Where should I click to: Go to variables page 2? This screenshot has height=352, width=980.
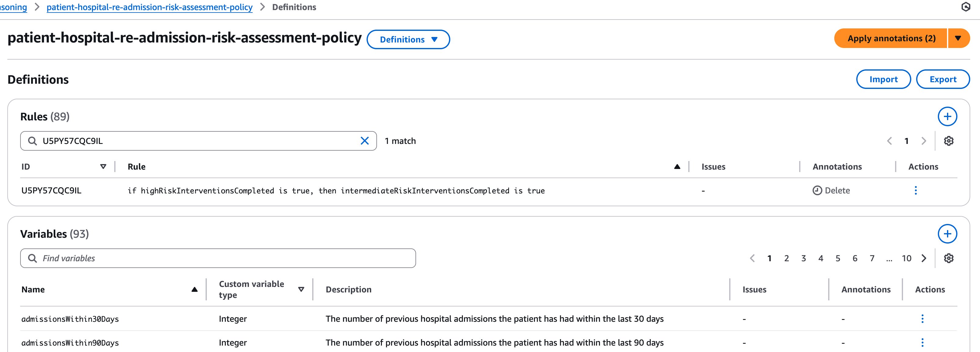point(786,258)
